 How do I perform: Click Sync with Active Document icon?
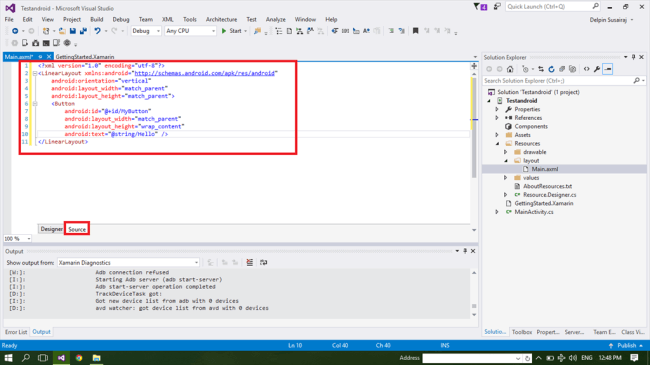[x=541, y=69]
